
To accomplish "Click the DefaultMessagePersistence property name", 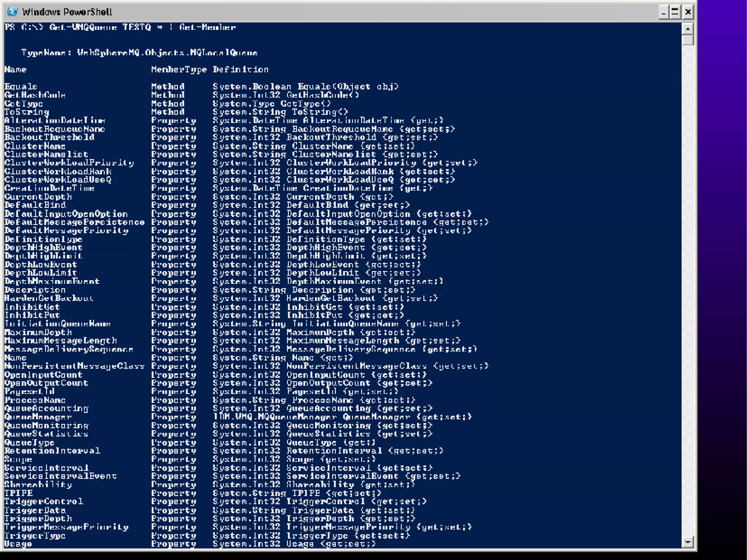I will 74,222.
